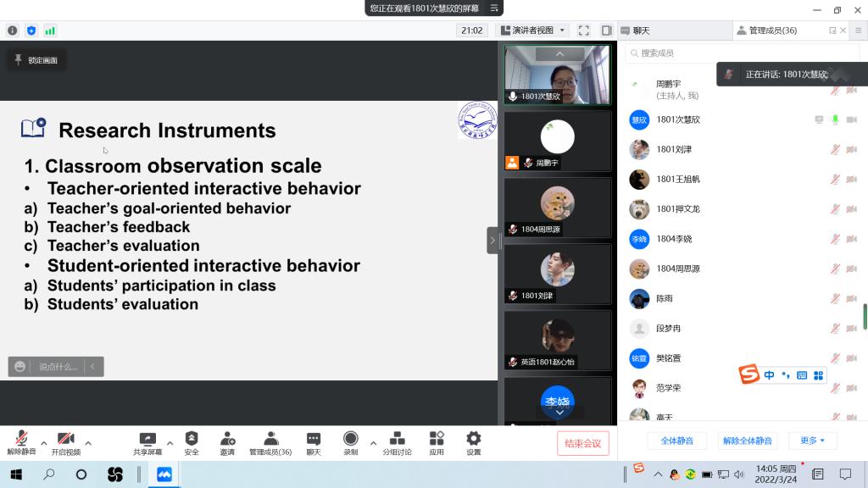This screenshot has height=488, width=868.
Task: Toggle the side panel layout icon
Action: click(606, 30)
